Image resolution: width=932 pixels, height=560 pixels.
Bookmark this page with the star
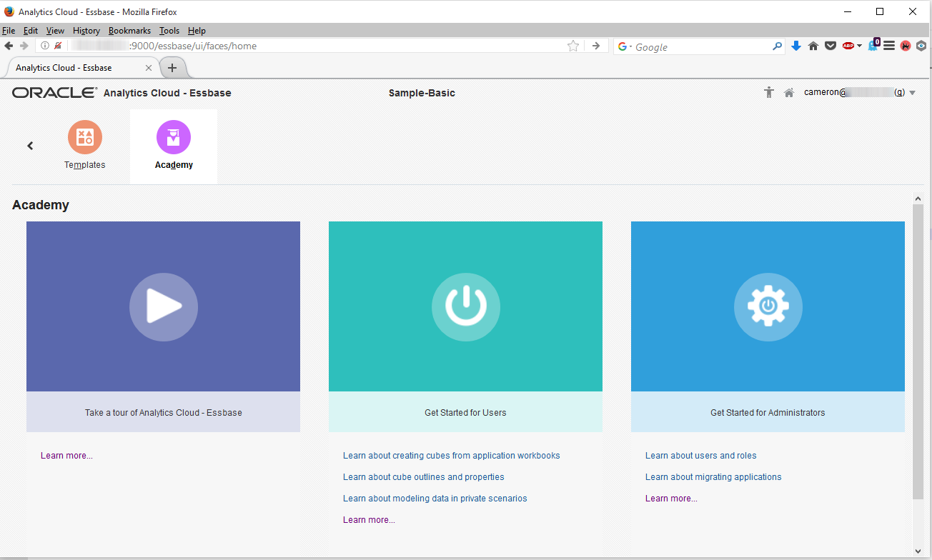coord(573,46)
